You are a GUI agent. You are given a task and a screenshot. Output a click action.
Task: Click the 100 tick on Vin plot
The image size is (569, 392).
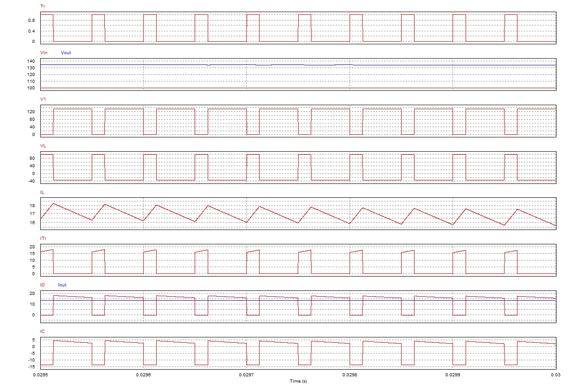[x=31, y=88]
